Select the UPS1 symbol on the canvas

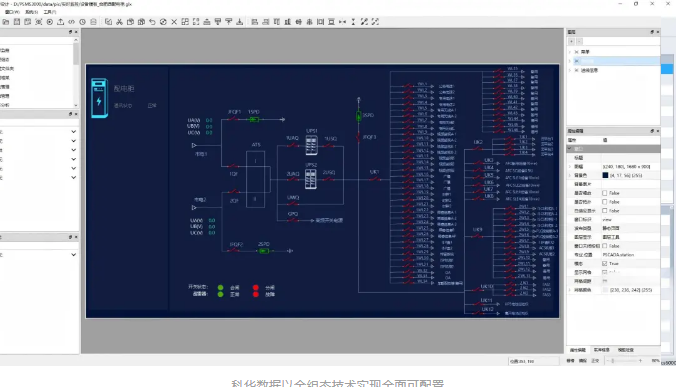click(x=312, y=145)
